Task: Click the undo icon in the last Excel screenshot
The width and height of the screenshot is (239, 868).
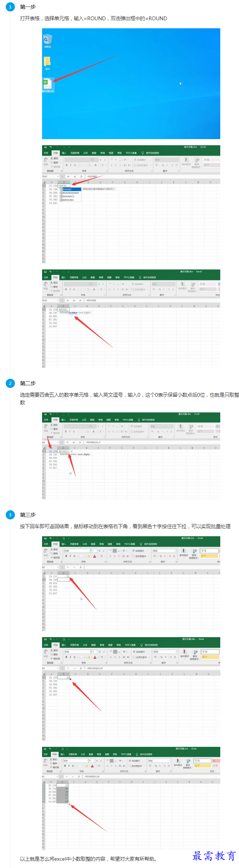Action: (50, 749)
